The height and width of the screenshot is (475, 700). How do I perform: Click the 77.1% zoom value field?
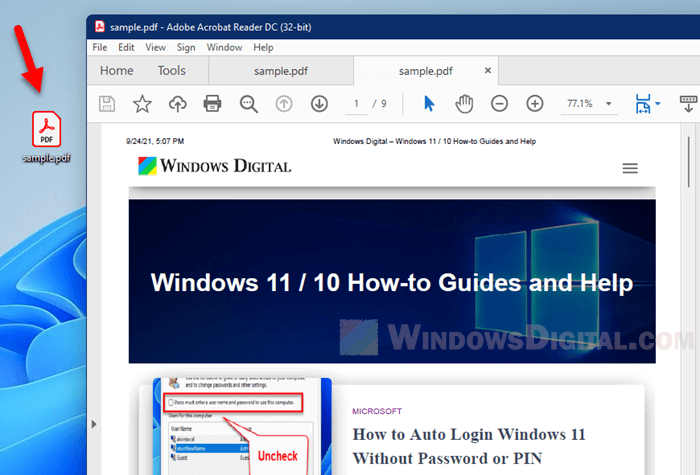click(x=579, y=104)
